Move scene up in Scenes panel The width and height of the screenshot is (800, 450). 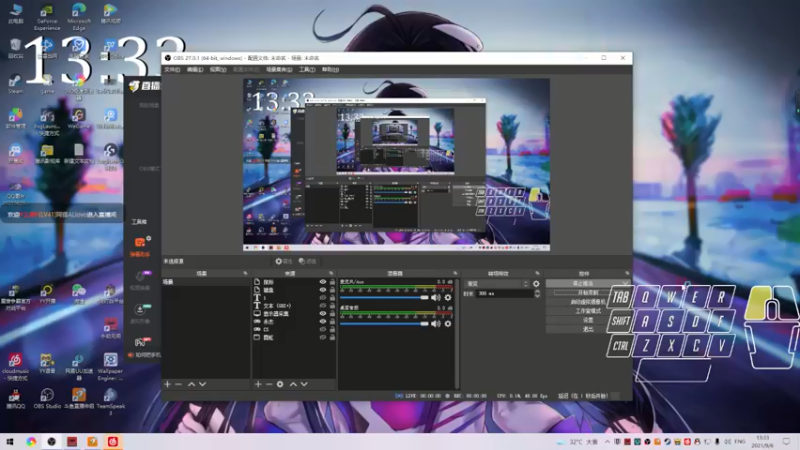pyautogui.click(x=191, y=384)
